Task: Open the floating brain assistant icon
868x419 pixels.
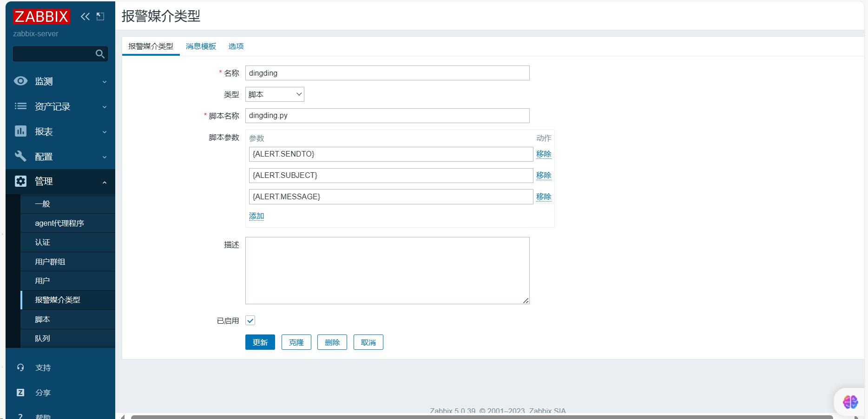Action: click(850, 402)
